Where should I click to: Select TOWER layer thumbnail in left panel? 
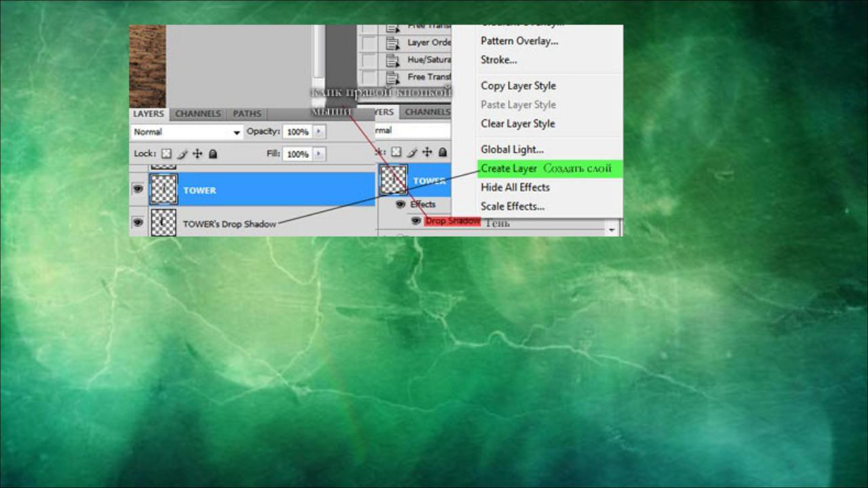[x=163, y=190]
